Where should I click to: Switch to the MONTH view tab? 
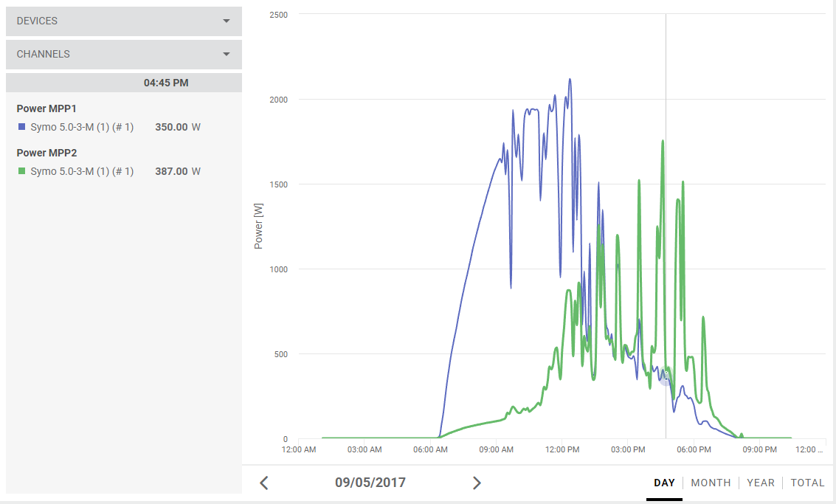tap(711, 483)
